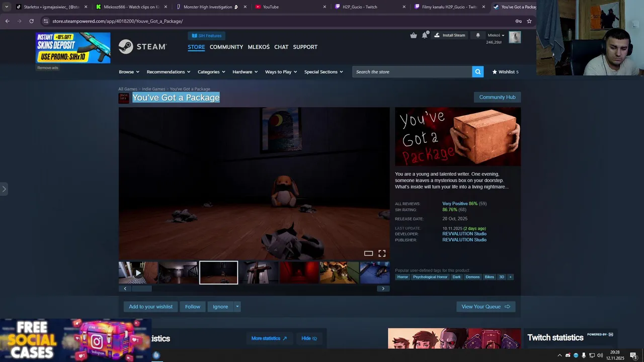644x362 pixels.
Task: Select the red room screenshot thumbnail
Action: point(299,273)
